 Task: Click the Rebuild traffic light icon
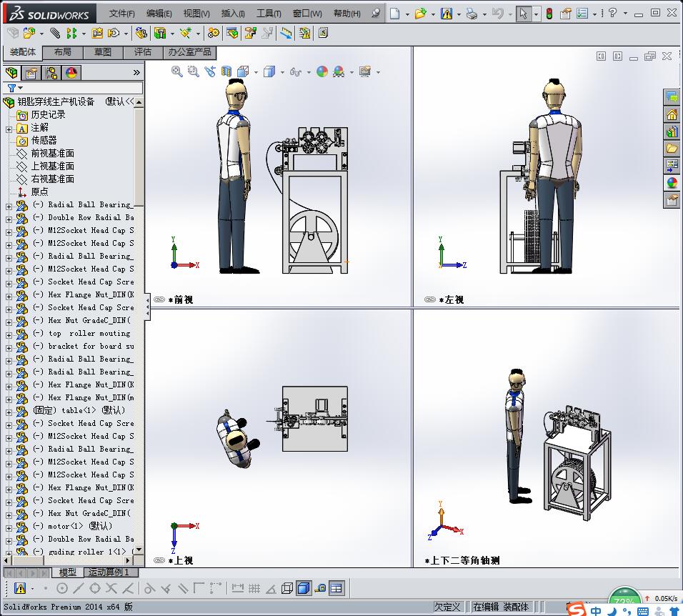click(549, 14)
